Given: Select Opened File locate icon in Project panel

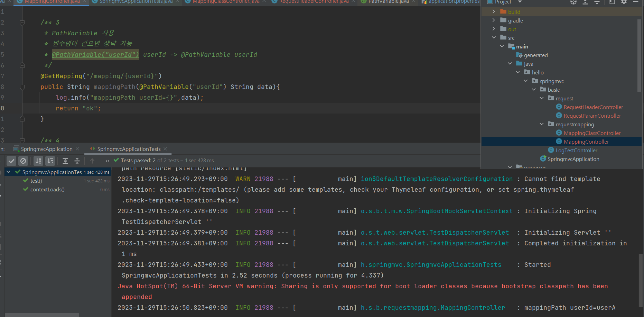Looking at the screenshot, I should [573, 2].
